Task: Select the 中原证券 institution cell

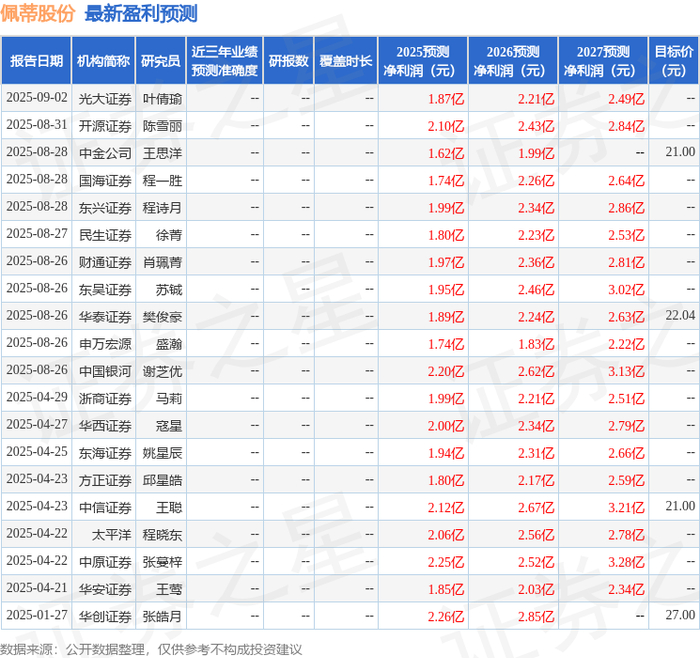Action: [105, 562]
